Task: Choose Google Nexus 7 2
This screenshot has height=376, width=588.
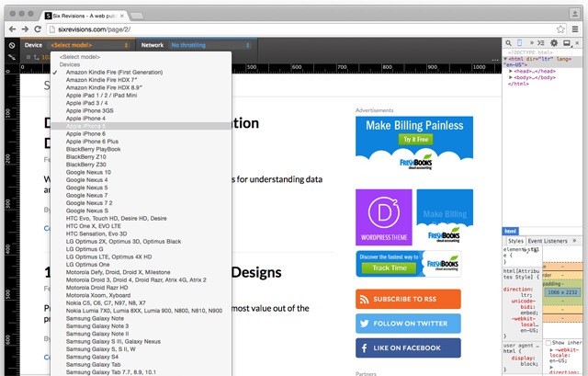Action: pyautogui.click(x=141, y=203)
